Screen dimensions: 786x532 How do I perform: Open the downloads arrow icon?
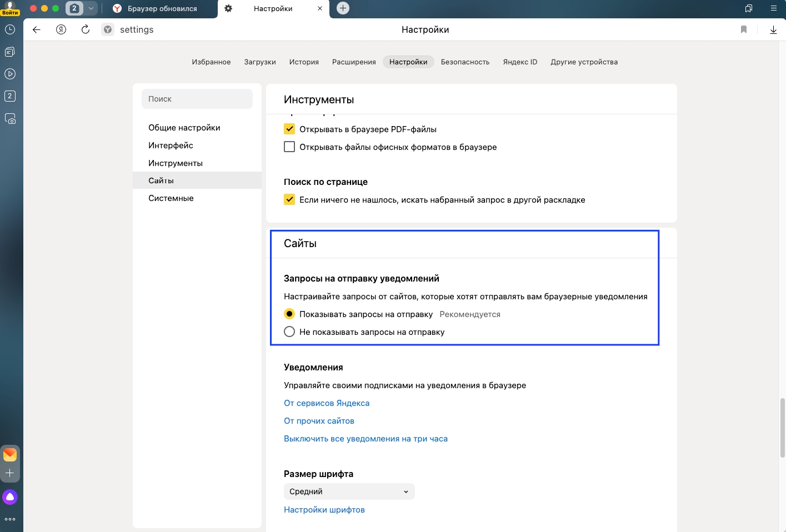click(773, 30)
